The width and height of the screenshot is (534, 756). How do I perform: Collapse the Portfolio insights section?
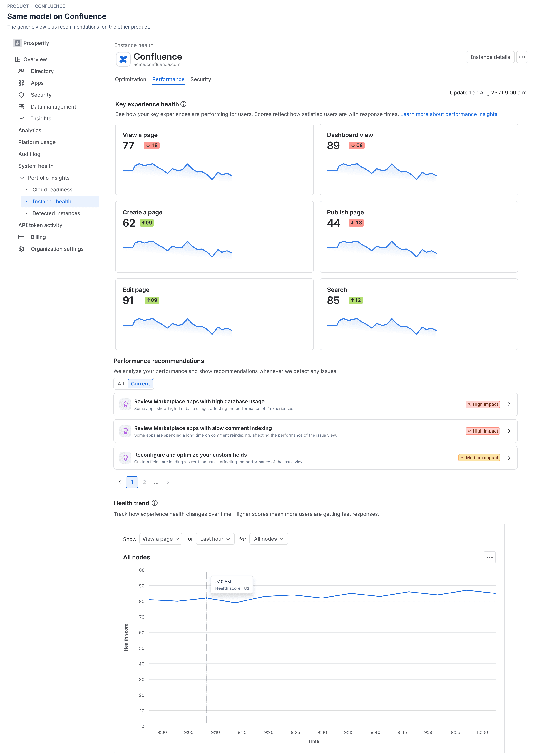(22, 178)
